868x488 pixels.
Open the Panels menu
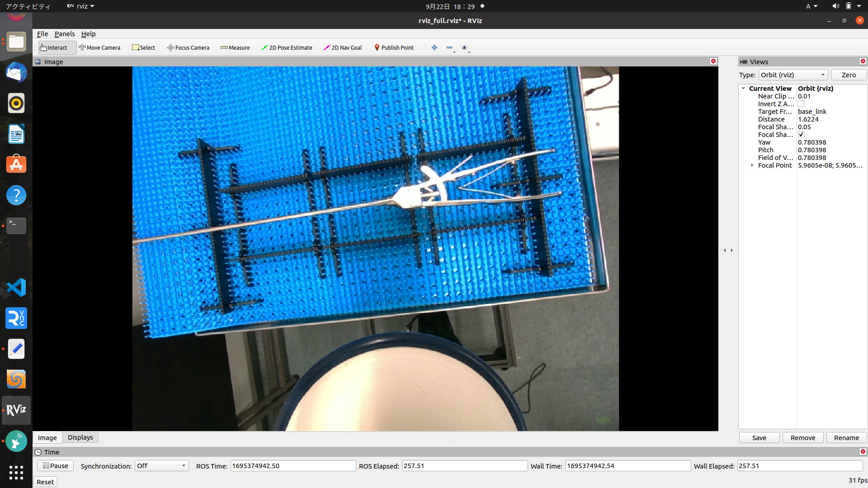[65, 34]
